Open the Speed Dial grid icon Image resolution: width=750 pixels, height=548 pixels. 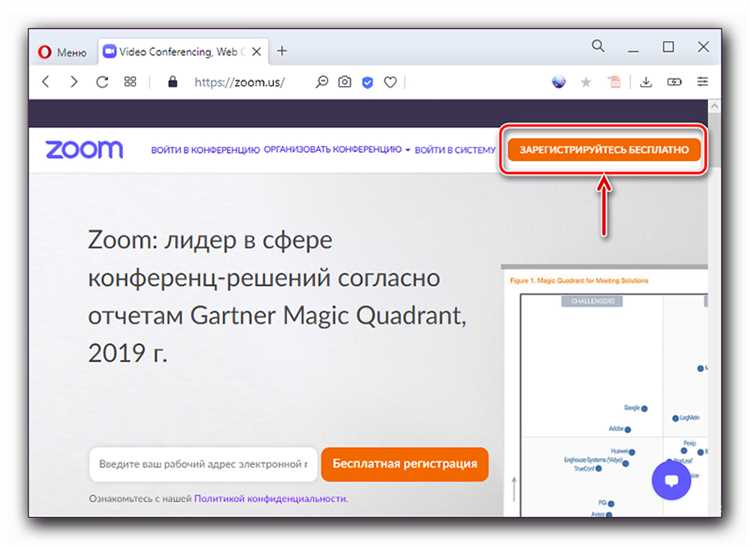tap(130, 82)
